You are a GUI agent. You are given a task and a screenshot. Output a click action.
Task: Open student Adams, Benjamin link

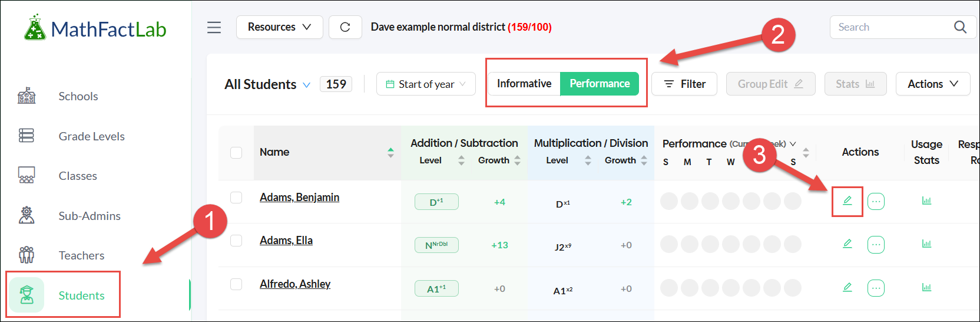tap(299, 197)
